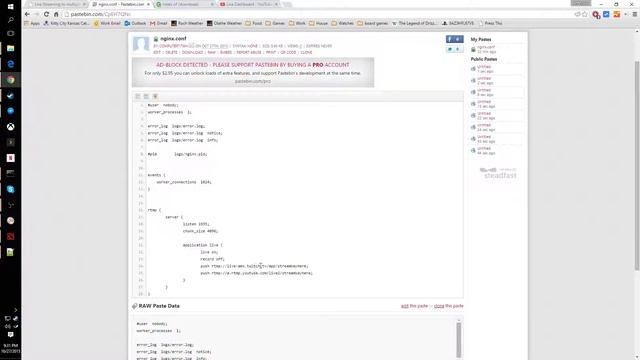Image resolution: width=640 pixels, height=360 pixels.
Task: Close the nginx.conf Pastebin tab
Action: 149,4
